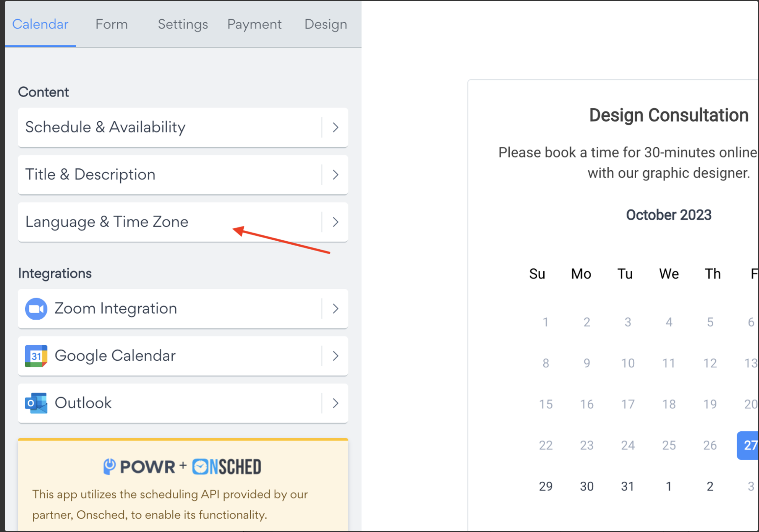
Task: Pick October 30 on the calendar
Action: point(587,486)
